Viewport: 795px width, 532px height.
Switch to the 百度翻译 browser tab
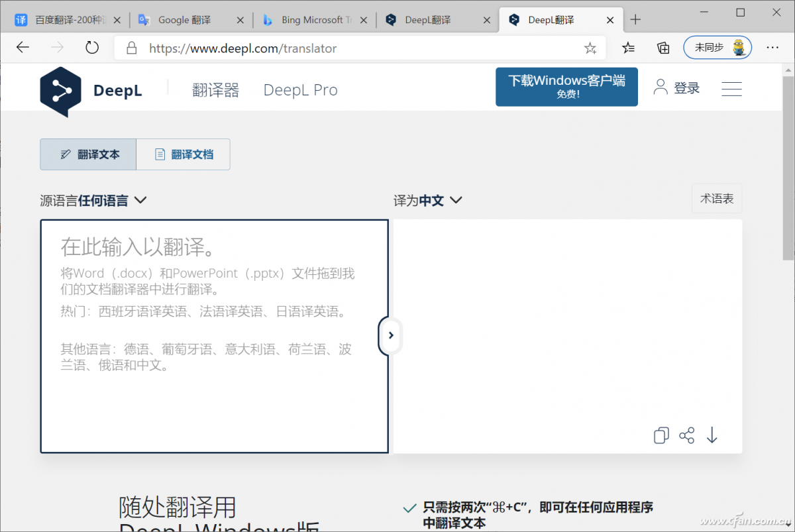[x=68, y=20]
